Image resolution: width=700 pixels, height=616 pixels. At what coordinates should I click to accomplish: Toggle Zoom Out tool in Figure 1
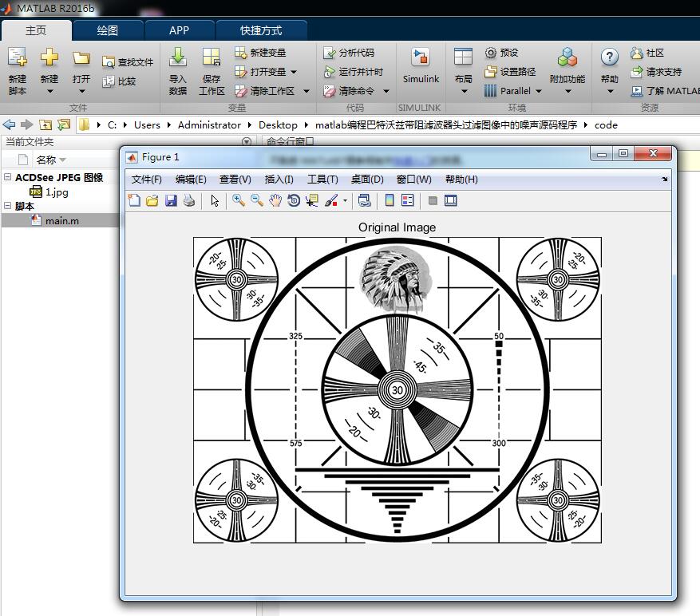tap(257, 200)
